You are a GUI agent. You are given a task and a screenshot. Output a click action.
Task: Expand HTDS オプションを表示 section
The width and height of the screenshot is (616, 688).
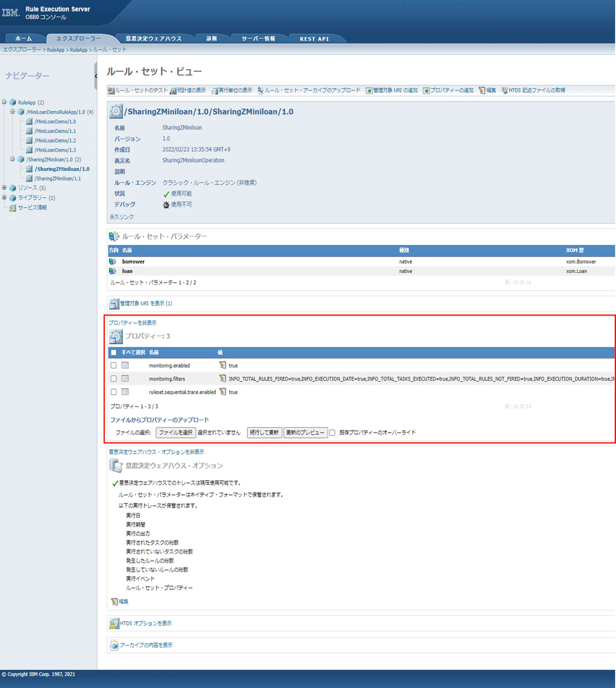(x=146, y=623)
